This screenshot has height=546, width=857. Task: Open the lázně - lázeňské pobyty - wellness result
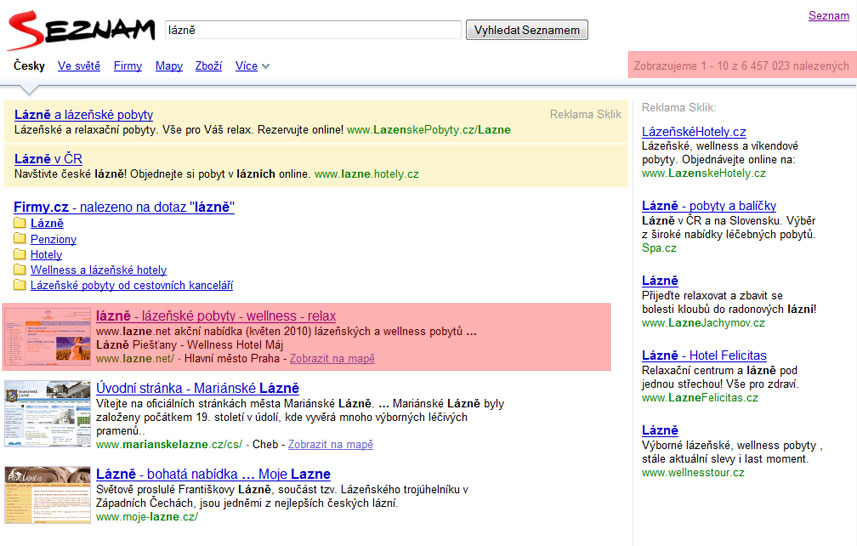point(216,316)
